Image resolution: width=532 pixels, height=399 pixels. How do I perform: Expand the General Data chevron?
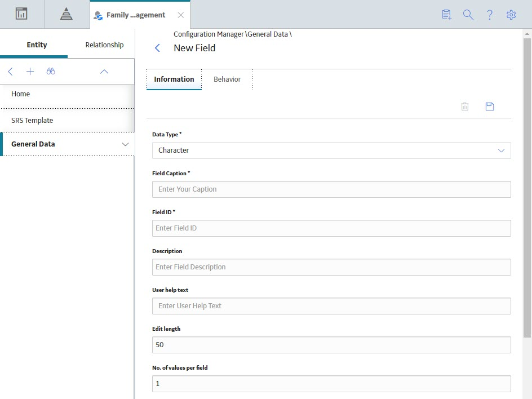[126, 144]
